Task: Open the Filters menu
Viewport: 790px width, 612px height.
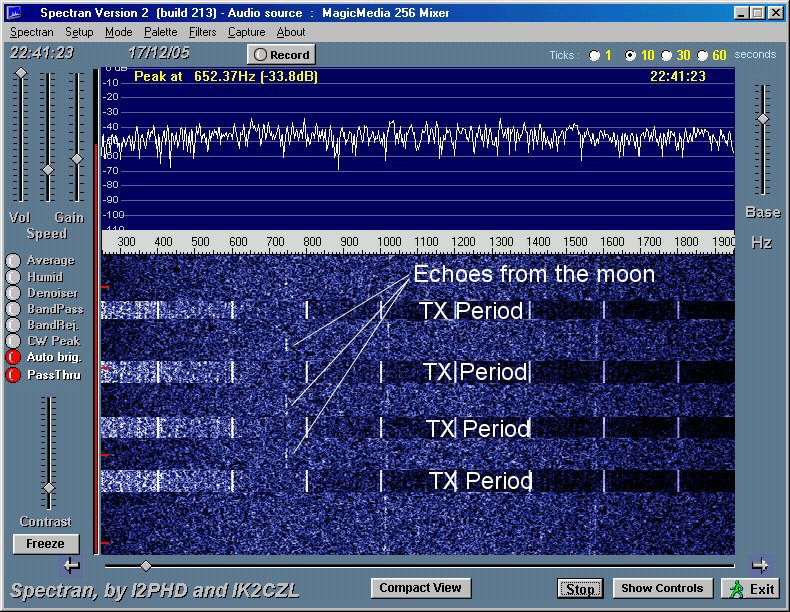Action: pyautogui.click(x=202, y=32)
